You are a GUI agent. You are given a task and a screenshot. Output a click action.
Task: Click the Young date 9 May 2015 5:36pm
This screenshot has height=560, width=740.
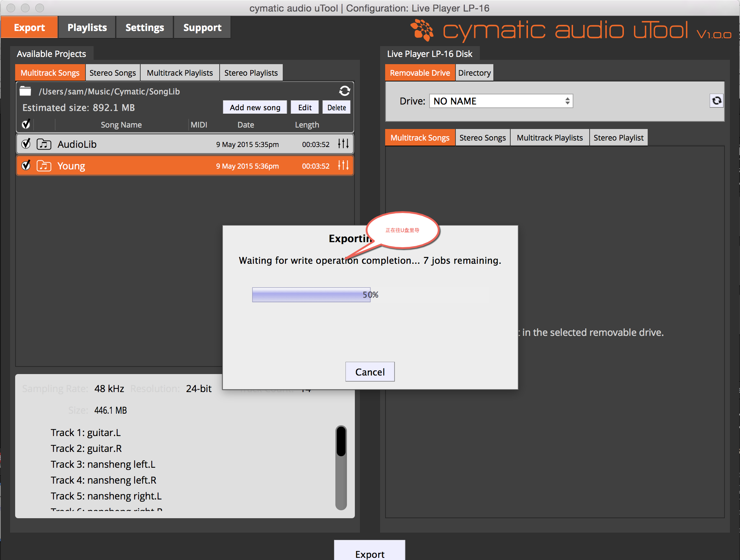(x=247, y=166)
